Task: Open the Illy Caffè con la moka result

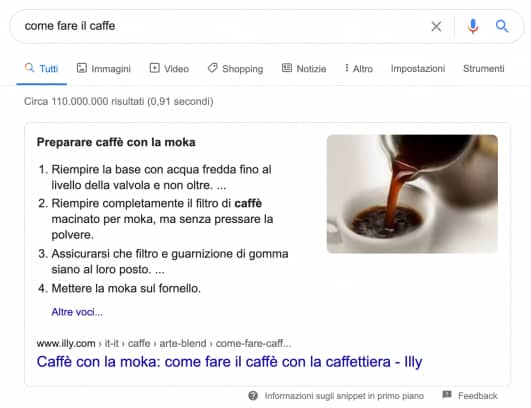Action: (229, 362)
